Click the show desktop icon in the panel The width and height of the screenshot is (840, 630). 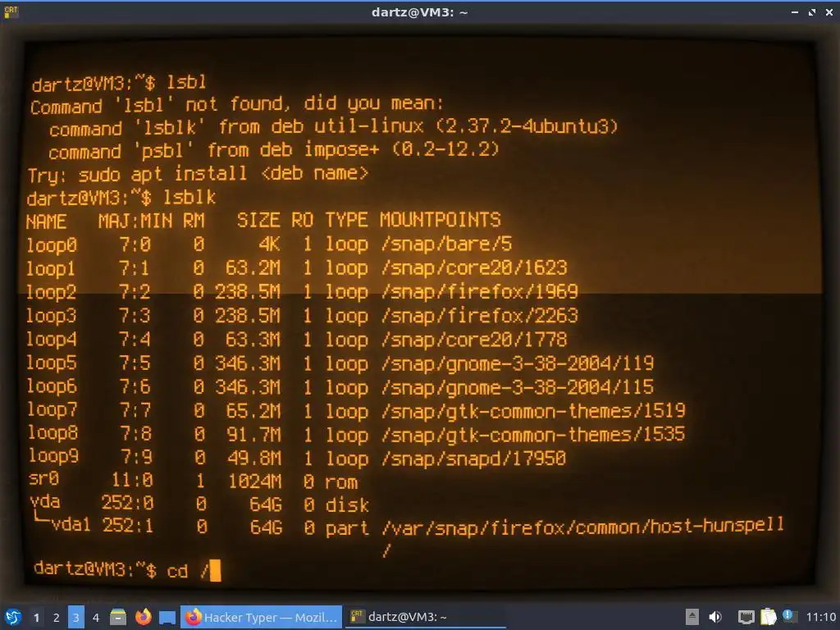(x=167, y=617)
